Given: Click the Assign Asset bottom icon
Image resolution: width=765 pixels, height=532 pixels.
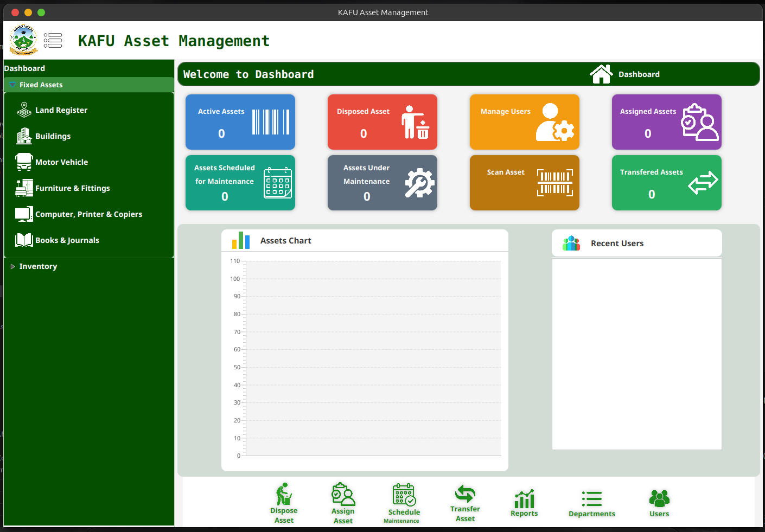Looking at the screenshot, I should point(343,495).
